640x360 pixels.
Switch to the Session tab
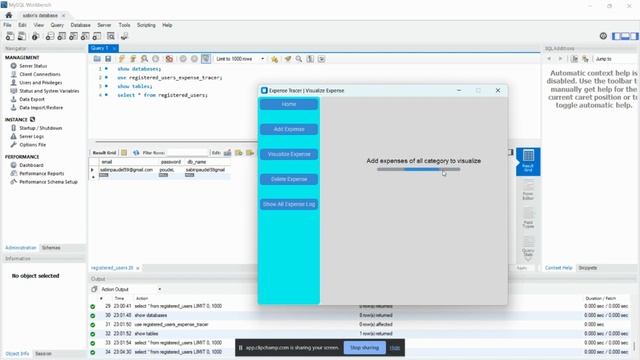(43, 353)
